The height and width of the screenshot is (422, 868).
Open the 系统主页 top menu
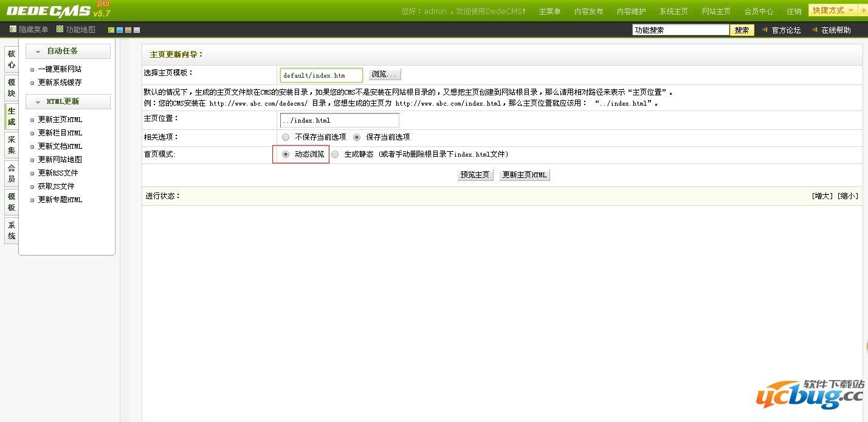[673, 11]
